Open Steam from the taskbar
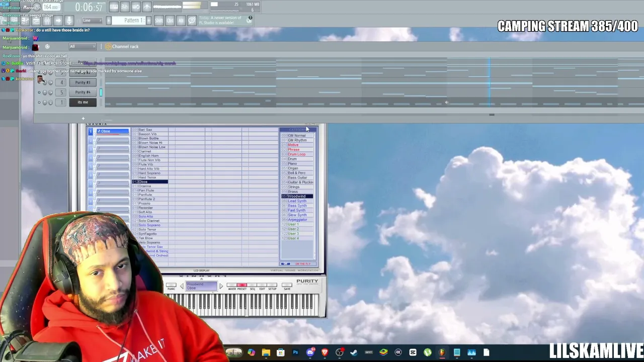Viewport: 644px width, 362px height. (x=354, y=352)
